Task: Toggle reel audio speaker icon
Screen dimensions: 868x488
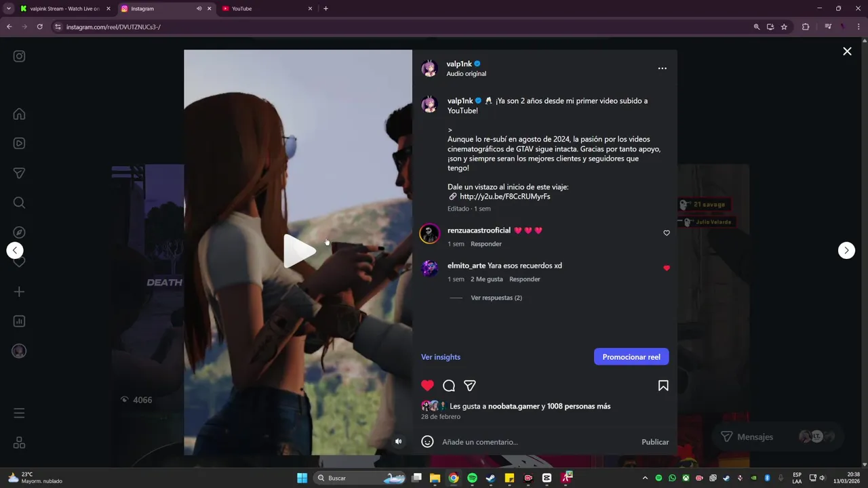Action: (398, 441)
